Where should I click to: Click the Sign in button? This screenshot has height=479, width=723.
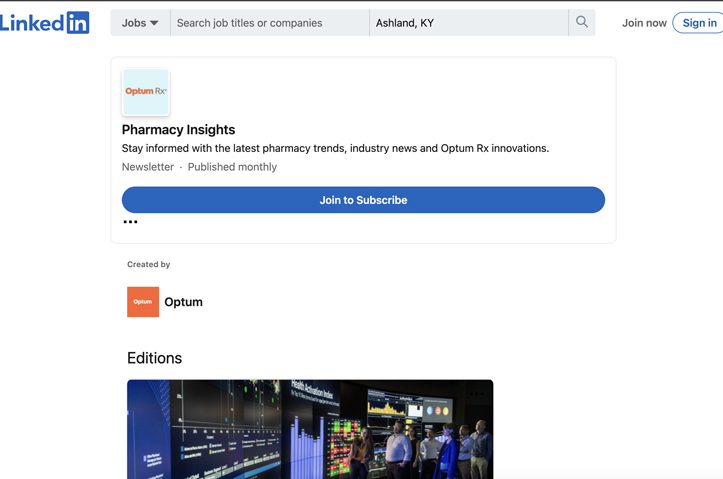tap(699, 23)
